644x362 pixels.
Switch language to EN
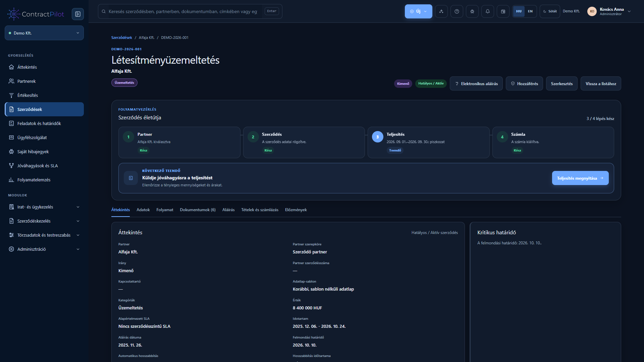coord(530,11)
